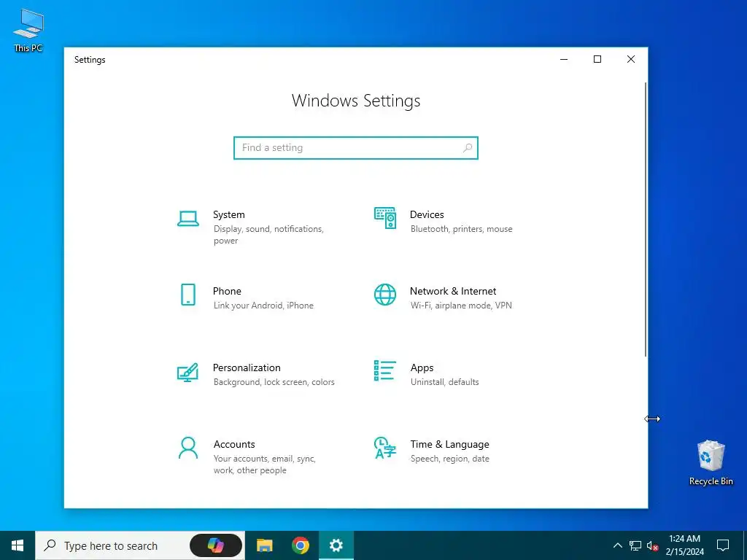
Task: Open the Apps list icon
Action: [x=385, y=370]
